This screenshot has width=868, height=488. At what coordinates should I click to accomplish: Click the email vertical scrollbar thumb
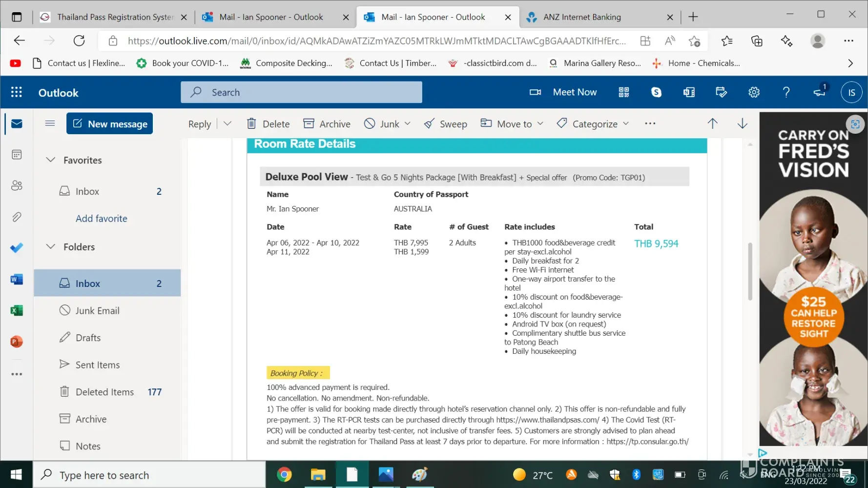tap(750, 271)
